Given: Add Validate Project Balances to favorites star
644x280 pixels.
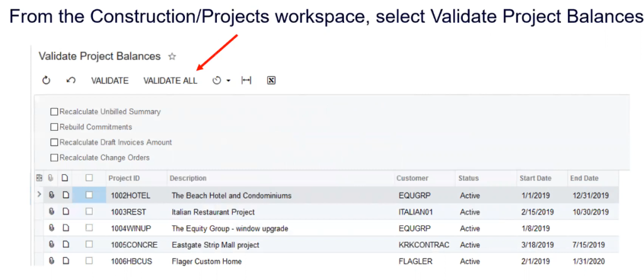Looking at the screenshot, I should (x=172, y=57).
